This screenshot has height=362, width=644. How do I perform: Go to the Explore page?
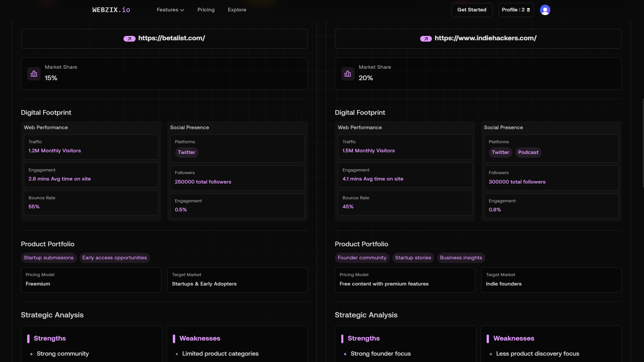[x=237, y=10]
